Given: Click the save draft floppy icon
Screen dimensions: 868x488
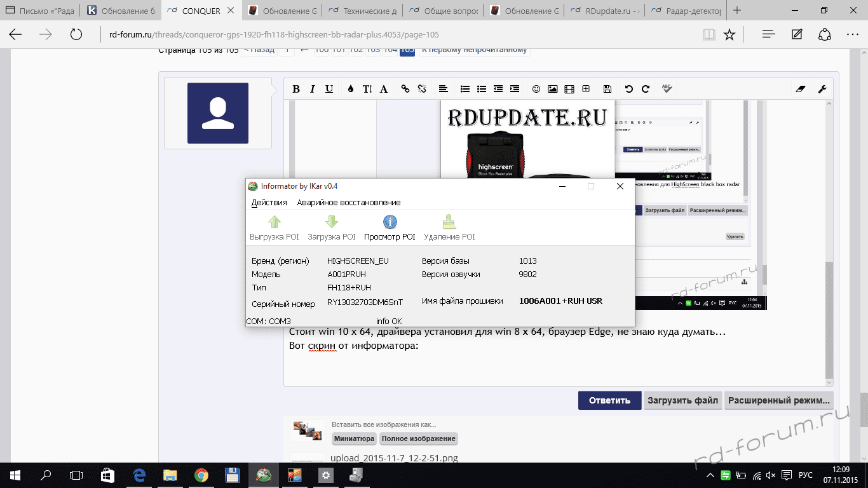Looking at the screenshot, I should pos(607,89).
